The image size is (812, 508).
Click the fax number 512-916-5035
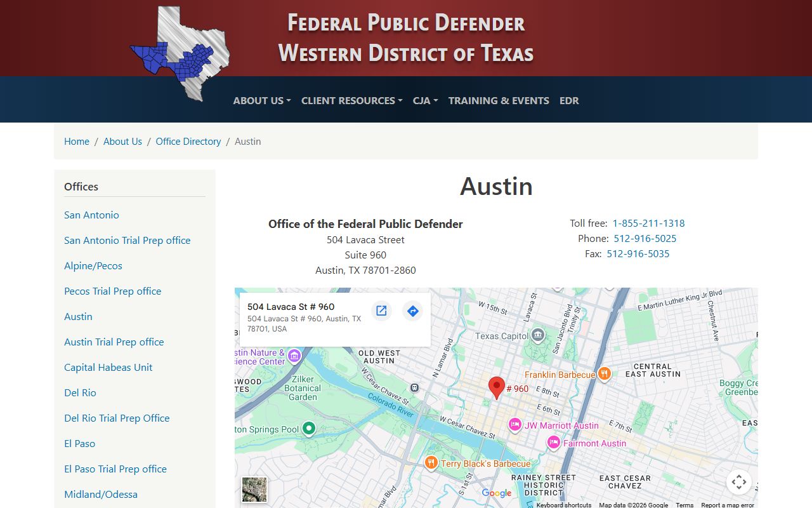tap(638, 253)
